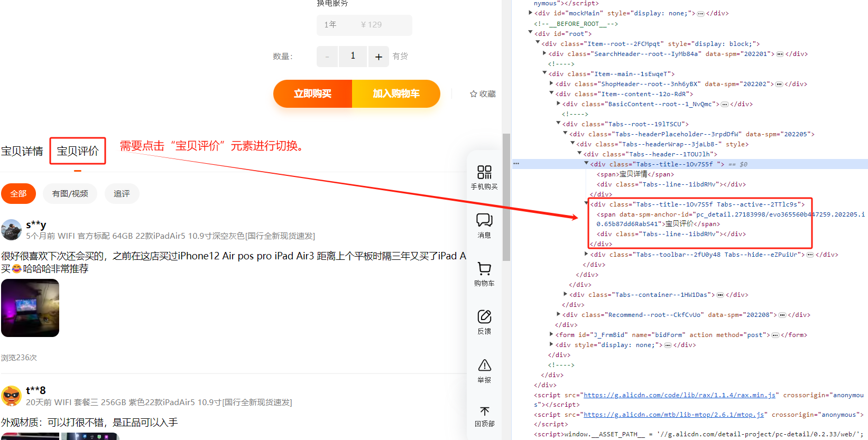Click the 收藏 star icon
Screen dimensions: 868x440
coord(474,94)
